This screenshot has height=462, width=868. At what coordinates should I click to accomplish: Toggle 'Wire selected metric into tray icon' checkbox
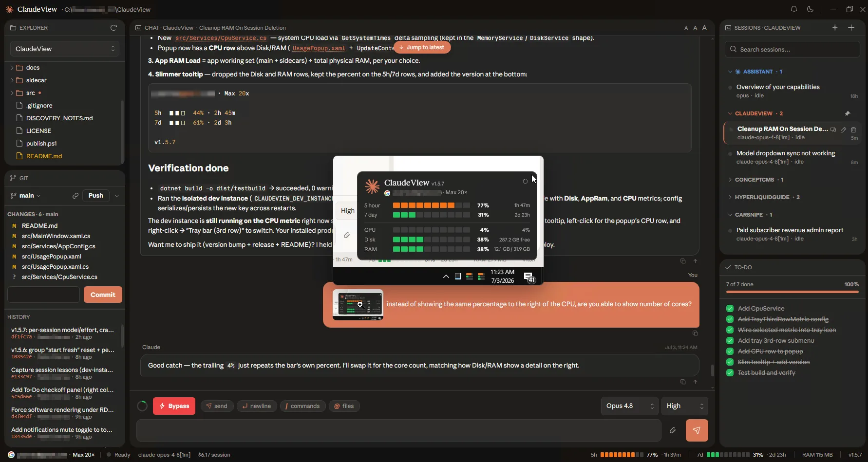[730, 330]
